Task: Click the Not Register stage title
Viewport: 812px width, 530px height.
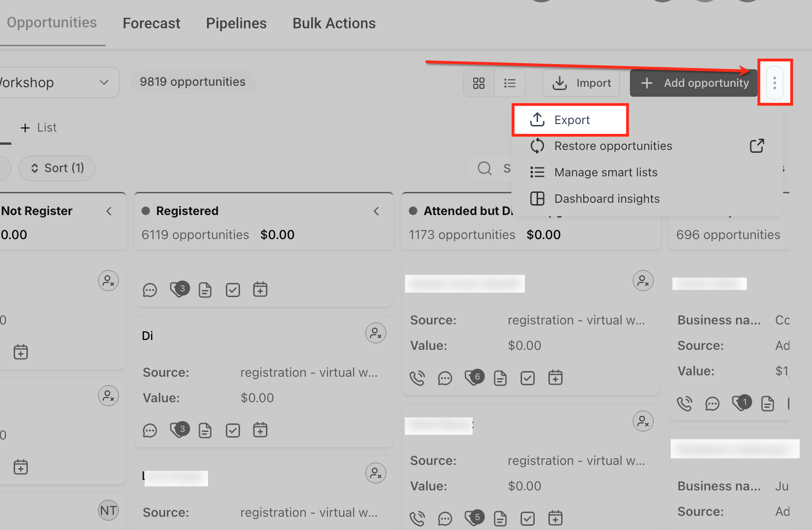Action: click(x=37, y=211)
